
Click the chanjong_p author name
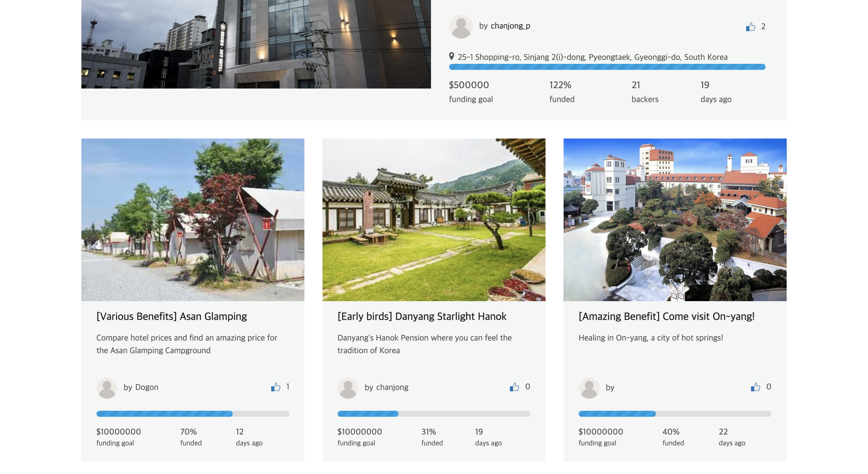click(510, 26)
